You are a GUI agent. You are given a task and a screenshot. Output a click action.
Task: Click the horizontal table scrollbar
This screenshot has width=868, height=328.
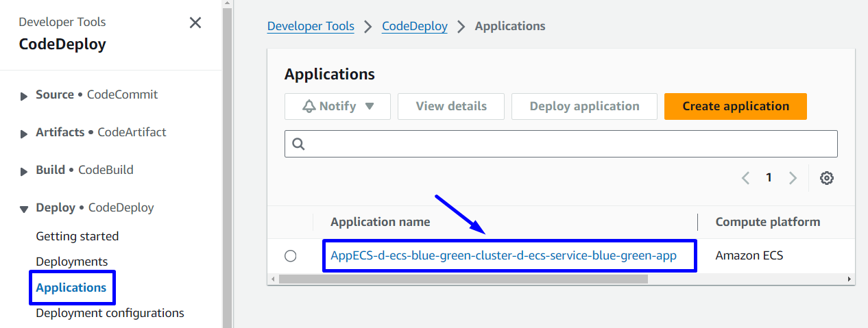(x=463, y=279)
